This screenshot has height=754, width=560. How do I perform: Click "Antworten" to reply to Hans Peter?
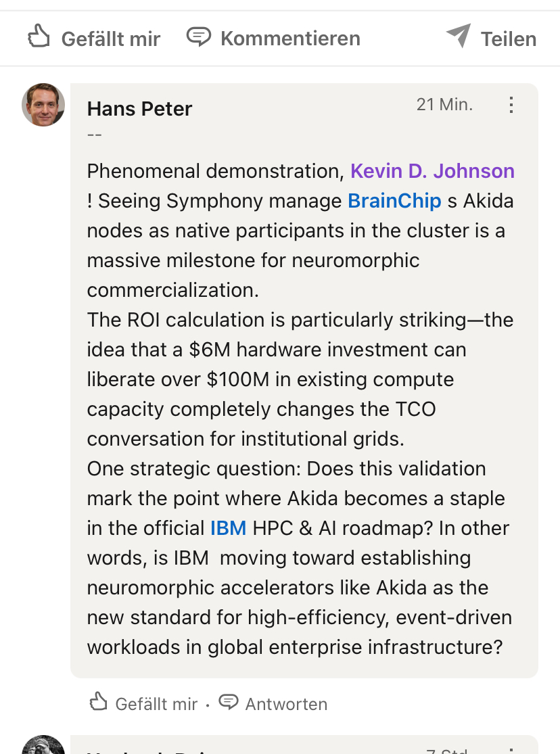[x=286, y=704]
